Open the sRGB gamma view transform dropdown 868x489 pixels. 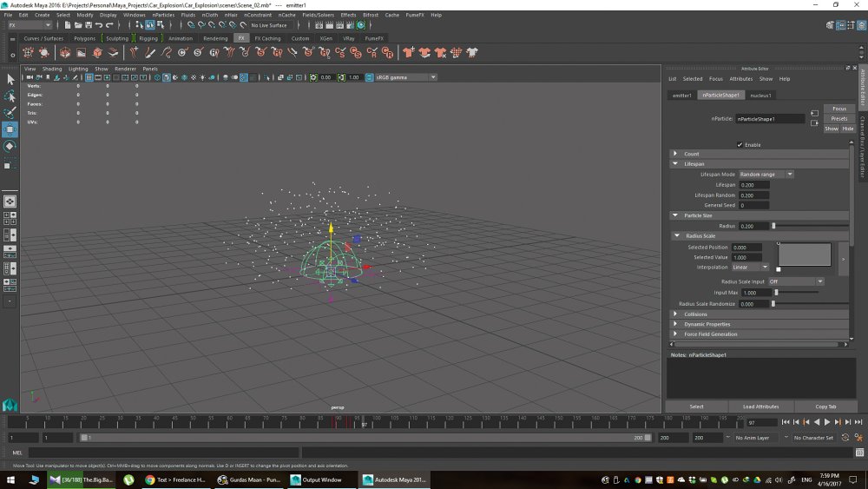click(405, 77)
